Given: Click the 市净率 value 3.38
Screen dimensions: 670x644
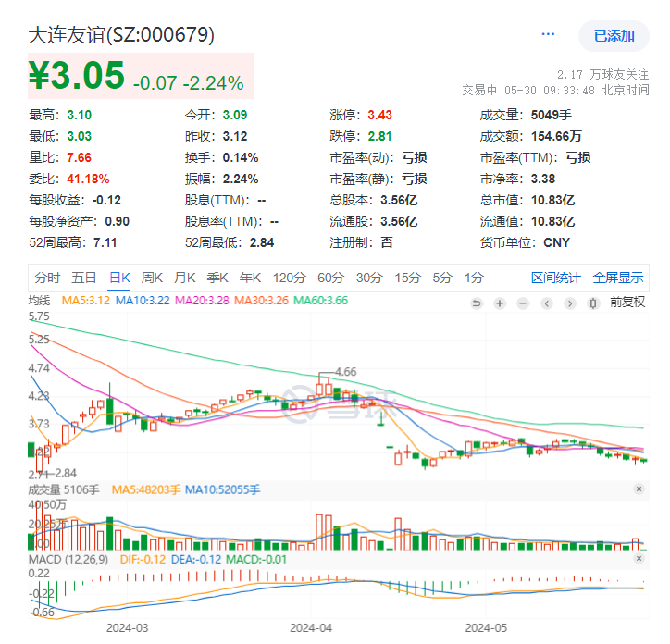Looking at the screenshot, I should [x=543, y=180].
